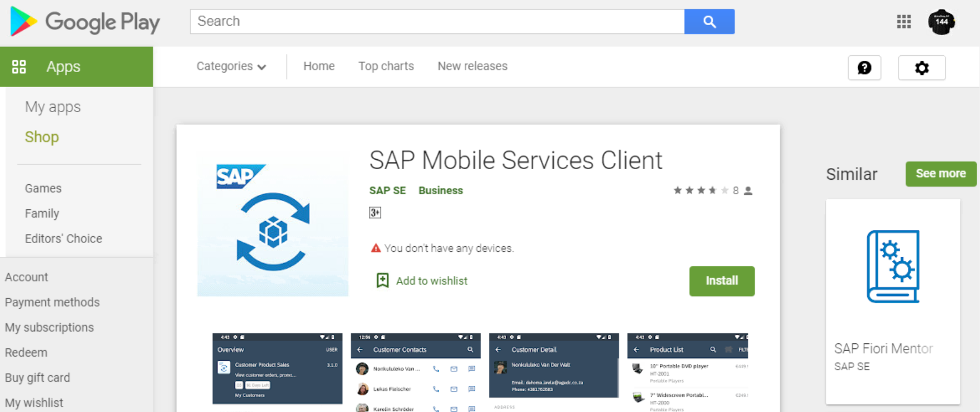
Task: Click the SAP Fiori Mentor book icon
Action: (x=893, y=266)
